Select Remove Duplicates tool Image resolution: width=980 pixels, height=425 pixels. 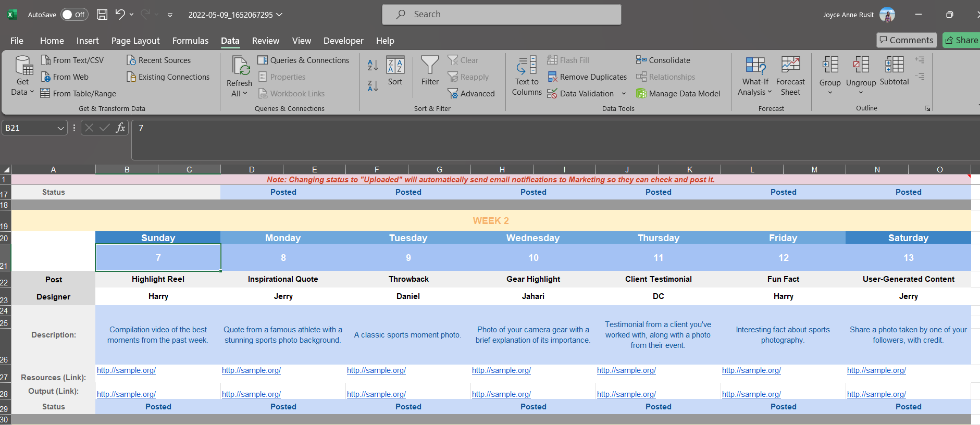(587, 77)
